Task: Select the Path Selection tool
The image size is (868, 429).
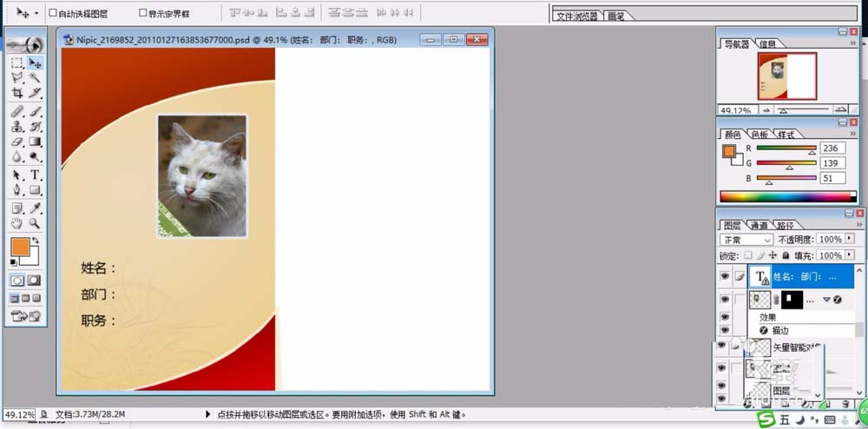Action: [17, 175]
